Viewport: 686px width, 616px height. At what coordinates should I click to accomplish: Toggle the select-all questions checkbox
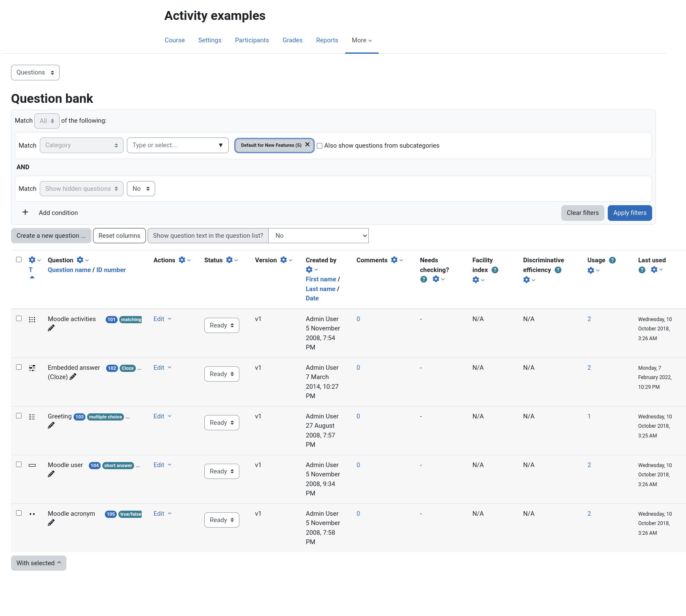[19, 260]
